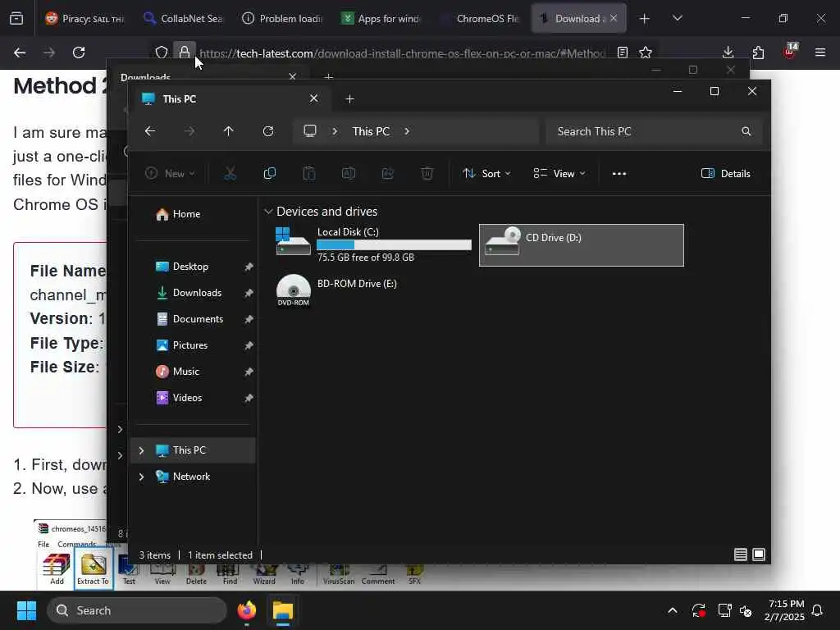Show hidden icons in system tray

point(673,610)
